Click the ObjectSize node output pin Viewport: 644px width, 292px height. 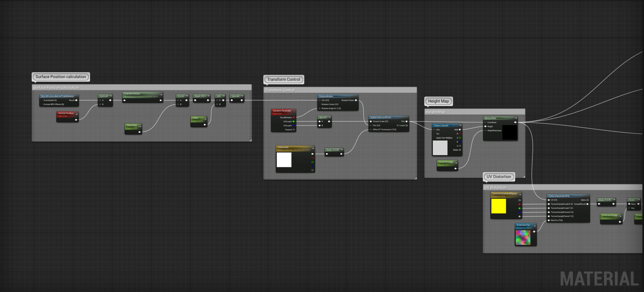[140, 132]
